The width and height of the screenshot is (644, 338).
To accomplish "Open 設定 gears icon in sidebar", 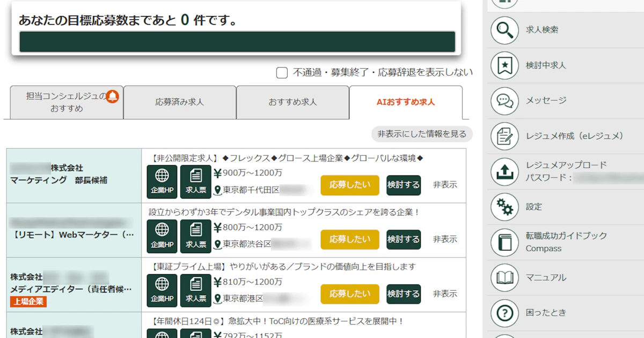I will pyautogui.click(x=504, y=207).
